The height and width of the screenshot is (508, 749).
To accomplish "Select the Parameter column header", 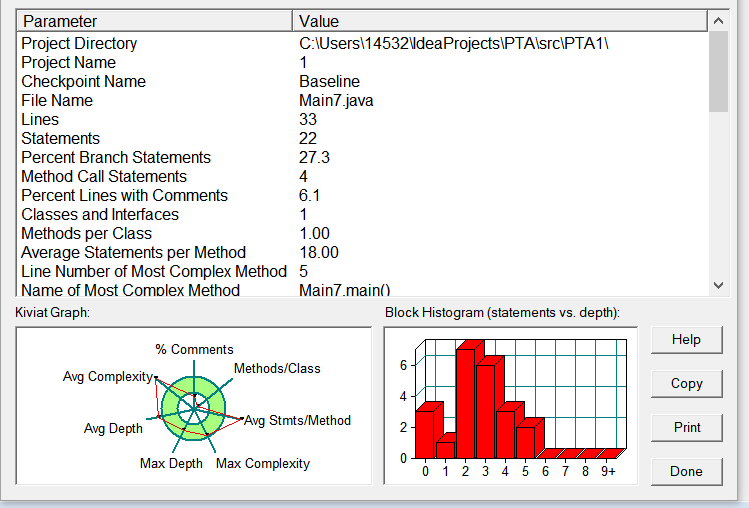I will [x=154, y=22].
